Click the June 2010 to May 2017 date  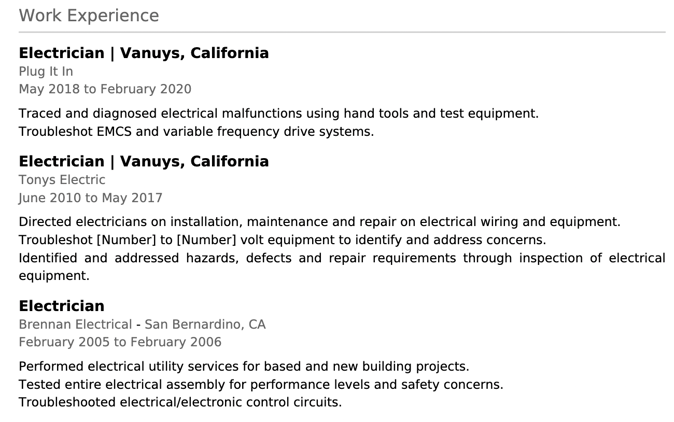[91, 198]
